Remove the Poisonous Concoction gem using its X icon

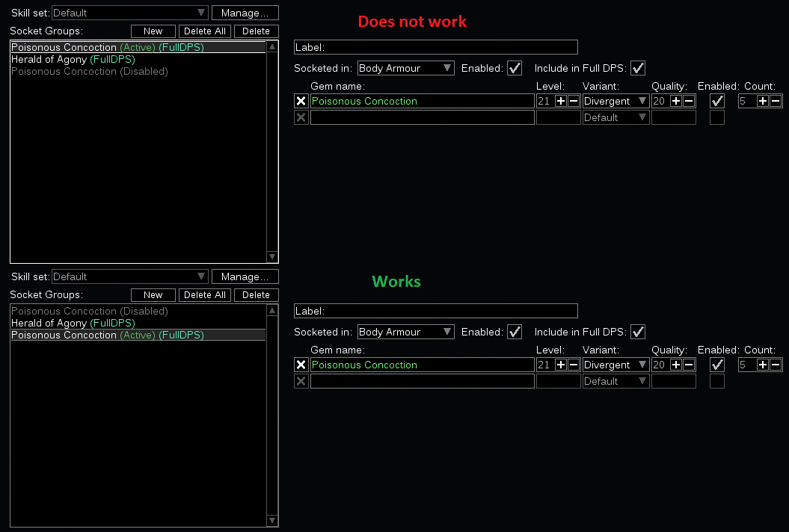(x=301, y=101)
